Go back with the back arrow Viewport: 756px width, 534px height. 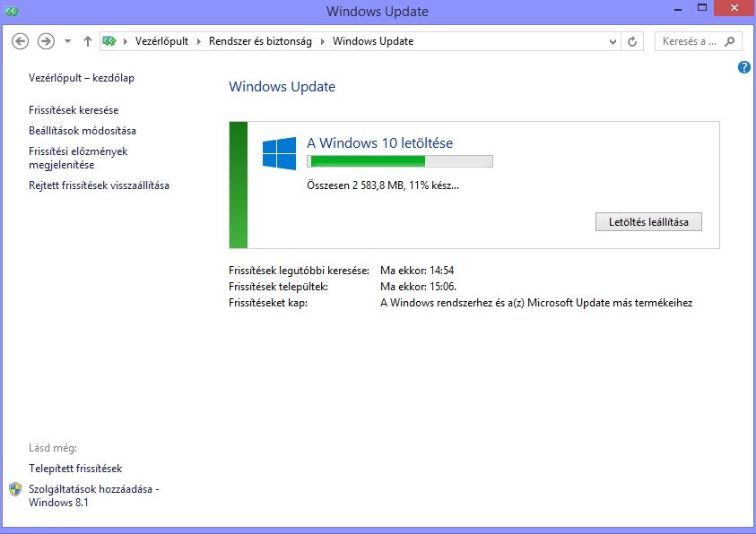click(21, 41)
